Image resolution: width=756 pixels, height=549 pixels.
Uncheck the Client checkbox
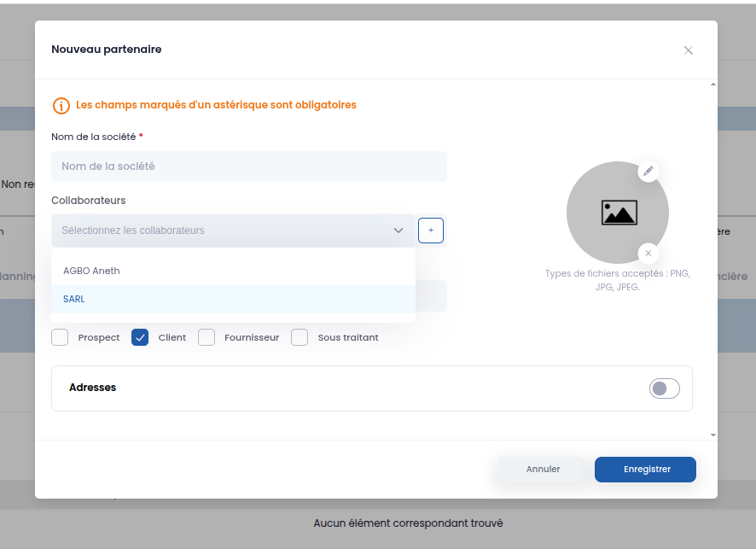coord(140,337)
